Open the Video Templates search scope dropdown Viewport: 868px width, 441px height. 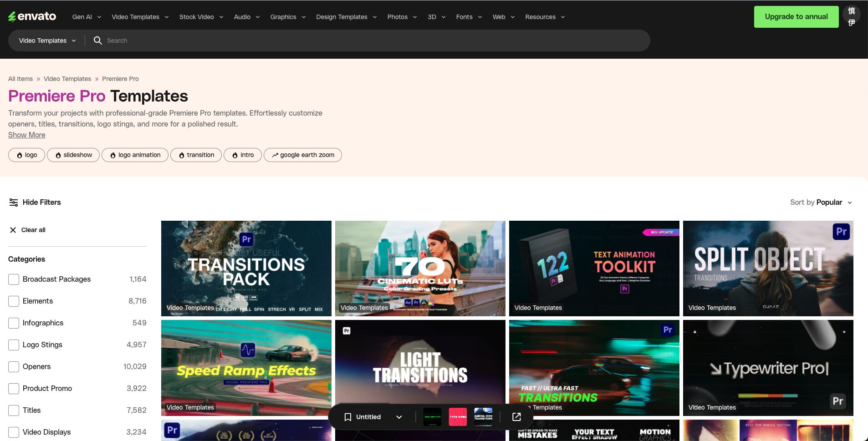click(46, 41)
